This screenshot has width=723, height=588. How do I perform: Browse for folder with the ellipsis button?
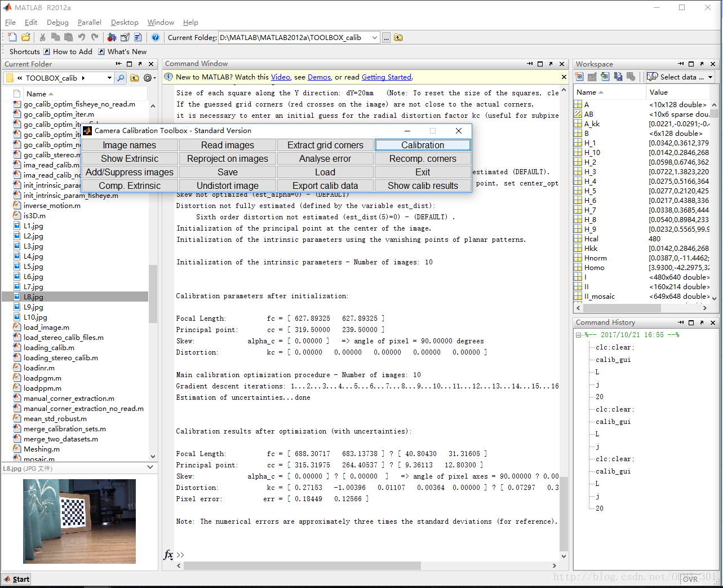(386, 38)
